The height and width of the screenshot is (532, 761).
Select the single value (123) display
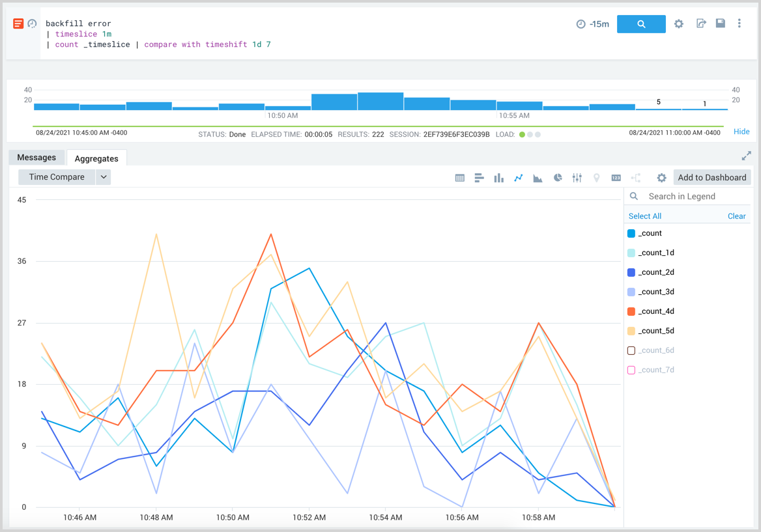(615, 177)
